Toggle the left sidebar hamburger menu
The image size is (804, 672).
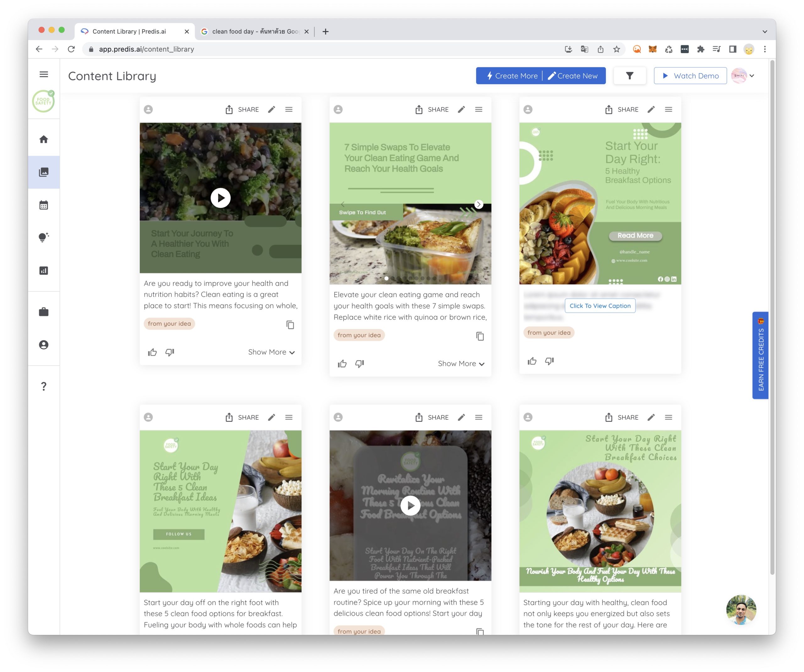(44, 74)
